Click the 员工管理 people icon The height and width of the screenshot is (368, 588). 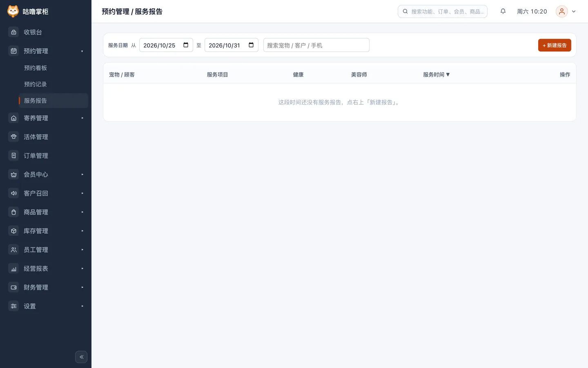click(14, 250)
